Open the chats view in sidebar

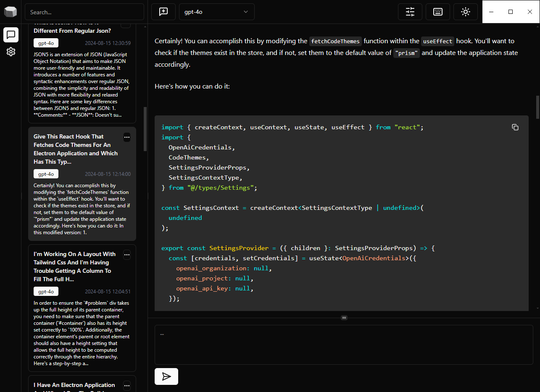pos(11,35)
